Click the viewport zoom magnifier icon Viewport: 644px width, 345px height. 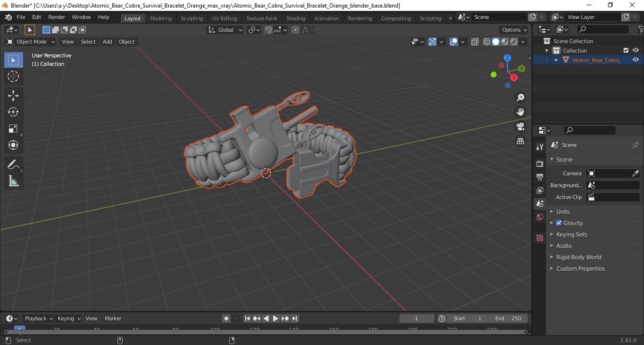[x=520, y=98]
